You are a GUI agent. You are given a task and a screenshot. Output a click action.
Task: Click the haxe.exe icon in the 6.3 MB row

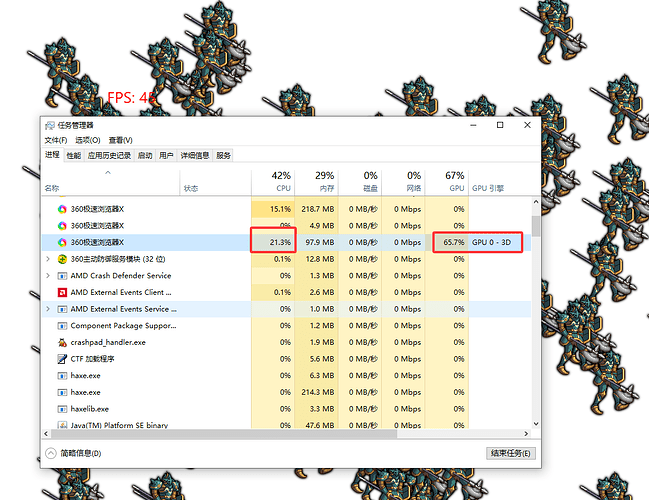click(x=62, y=376)
